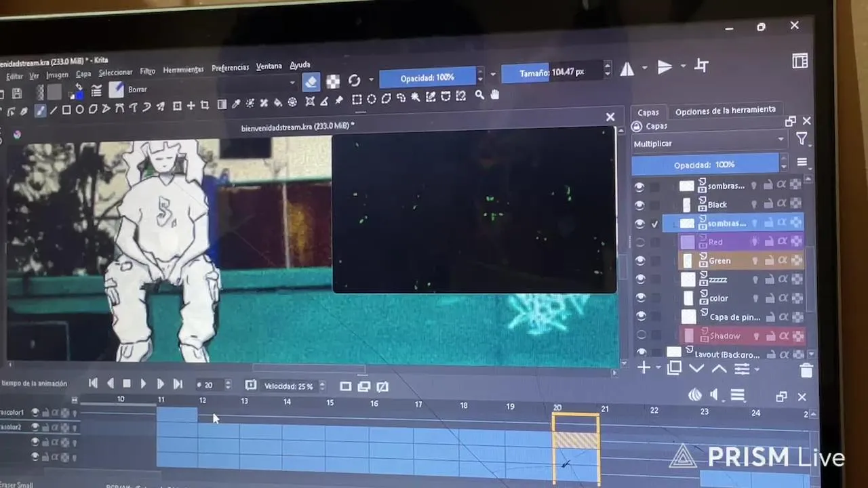Show the hidden Shadow layer
Image resolution: width=868 pixels, height=488 pixels.
[641, 335]
